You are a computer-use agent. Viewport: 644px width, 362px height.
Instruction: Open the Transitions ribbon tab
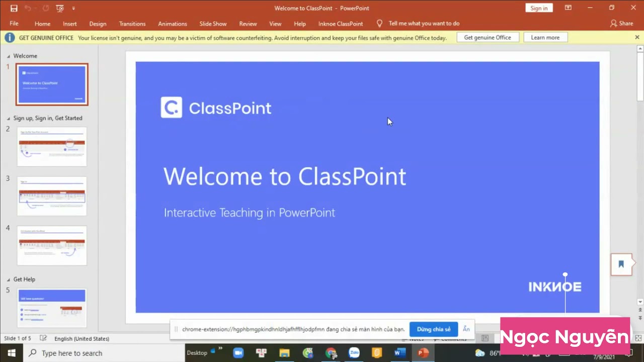(x=132, y=24)
